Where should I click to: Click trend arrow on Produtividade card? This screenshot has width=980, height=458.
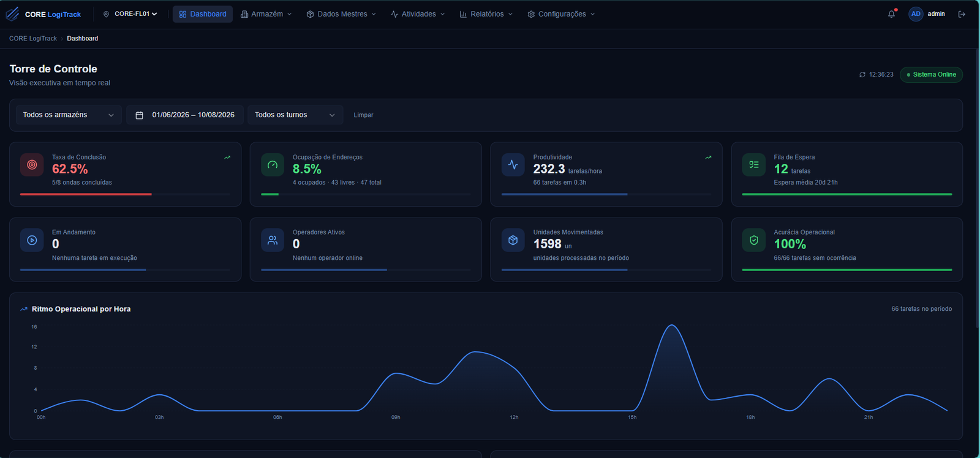(x=709, y=158)
